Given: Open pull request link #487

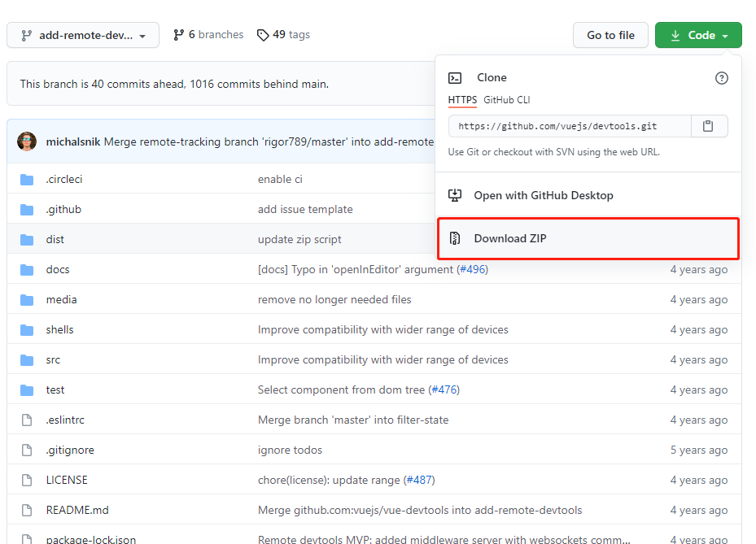Looking at the screenshot, I should point(419,480).
